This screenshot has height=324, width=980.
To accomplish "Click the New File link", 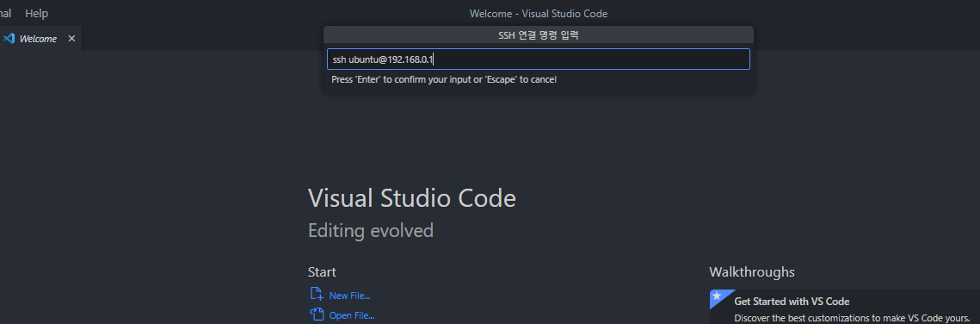I will (x=349, y=296).
